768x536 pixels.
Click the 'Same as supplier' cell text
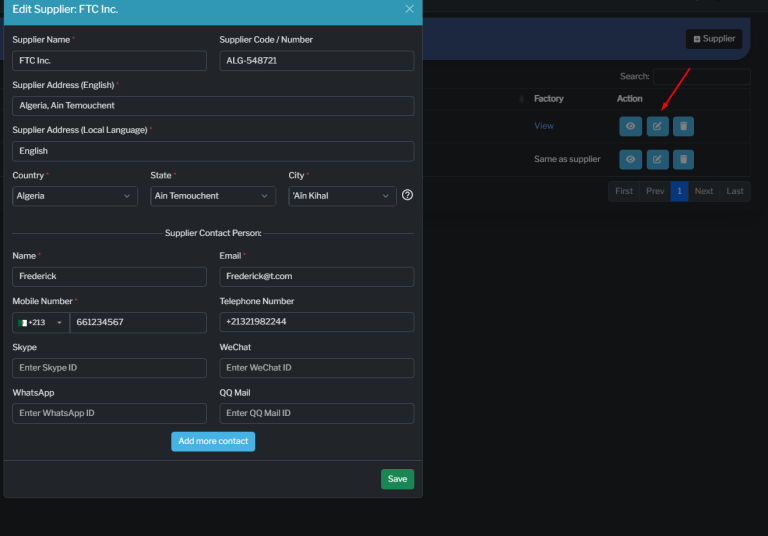click(x=567, y=159)
